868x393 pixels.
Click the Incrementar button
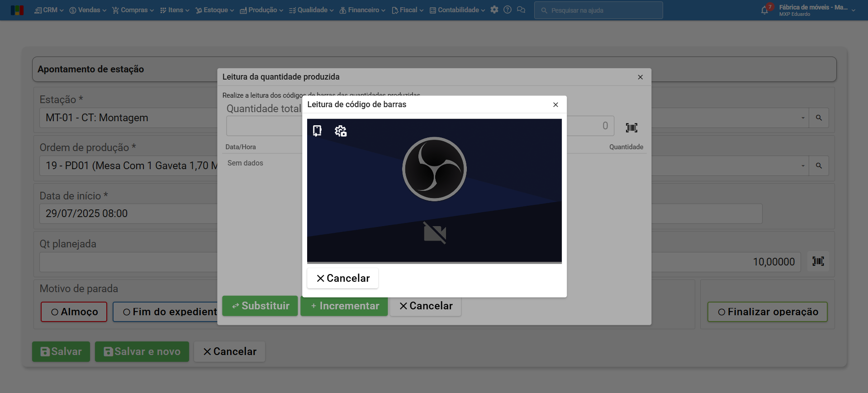tap(344, 306)
